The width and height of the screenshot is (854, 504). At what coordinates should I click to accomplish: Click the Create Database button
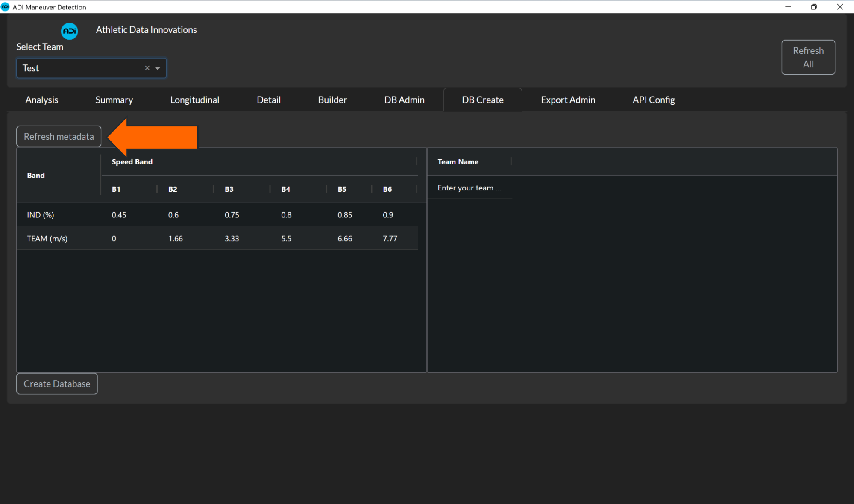(57, 384)
